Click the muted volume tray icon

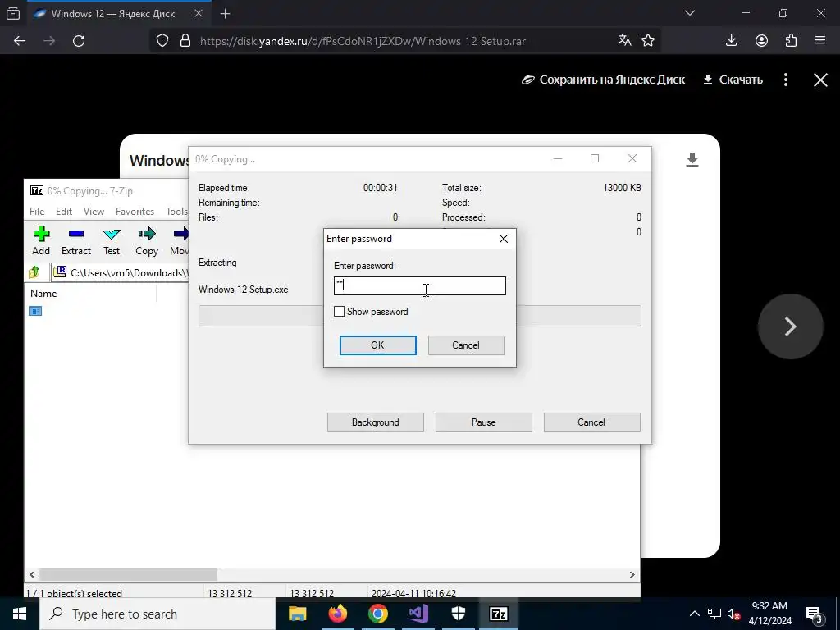click(734, 614)
